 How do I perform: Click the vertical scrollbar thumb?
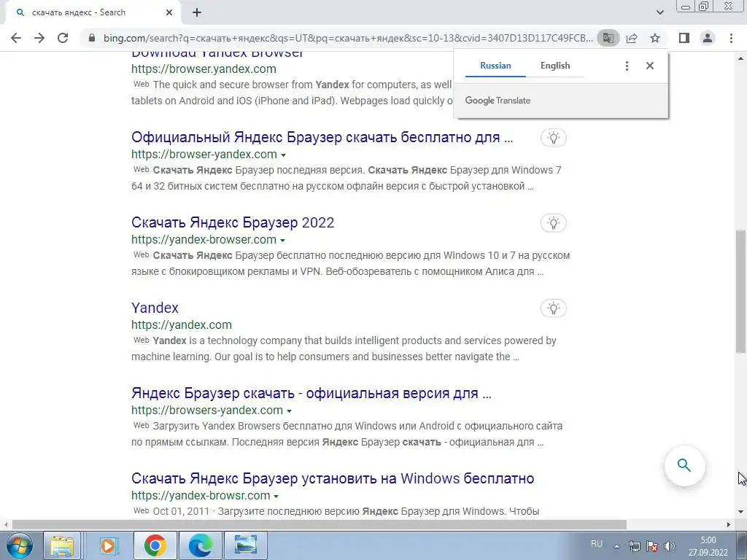740,292
